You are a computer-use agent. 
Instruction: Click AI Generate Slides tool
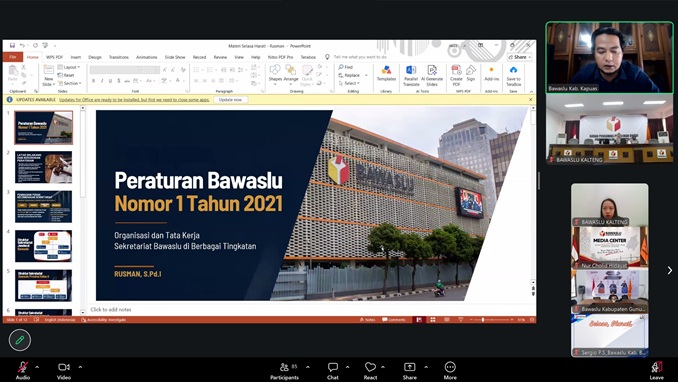(x=432, y=76)
